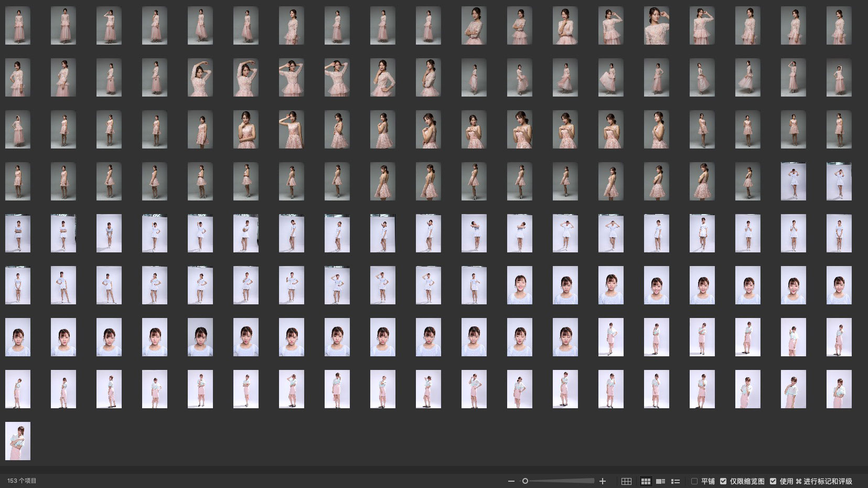Toggle 使用 ⌘ 进行标记和评级 checkbox
The width and height of the screenshot is (868, 488).
click(x=773, y=481)
